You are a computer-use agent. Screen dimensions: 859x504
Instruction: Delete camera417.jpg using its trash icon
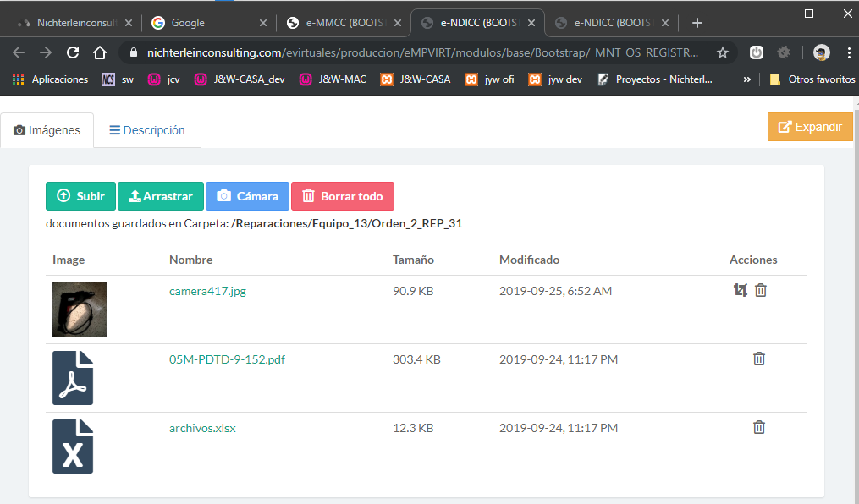click(761, 290)
